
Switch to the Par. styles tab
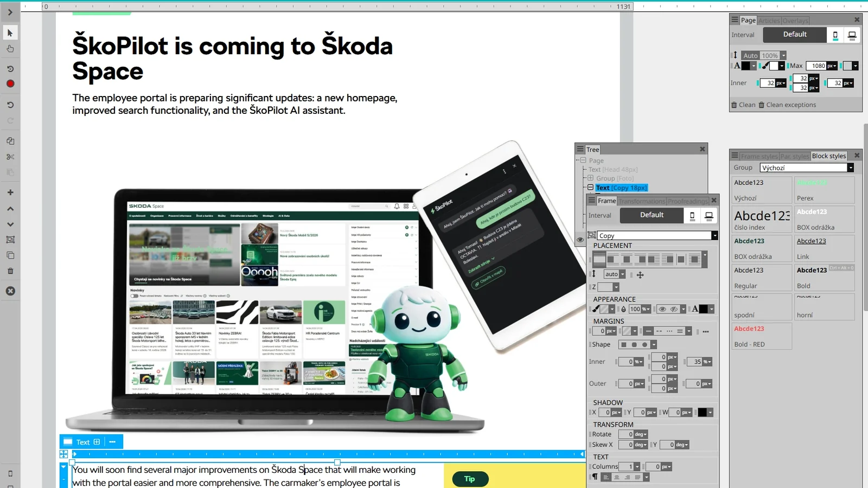pos(794,156)
